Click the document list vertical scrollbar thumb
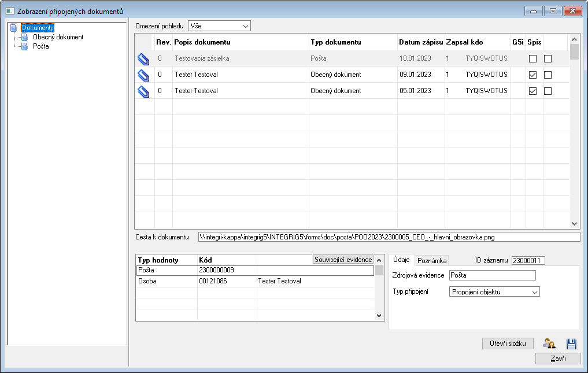The height and width of the screenshot is (373, 588). click(x=574, y=52)
